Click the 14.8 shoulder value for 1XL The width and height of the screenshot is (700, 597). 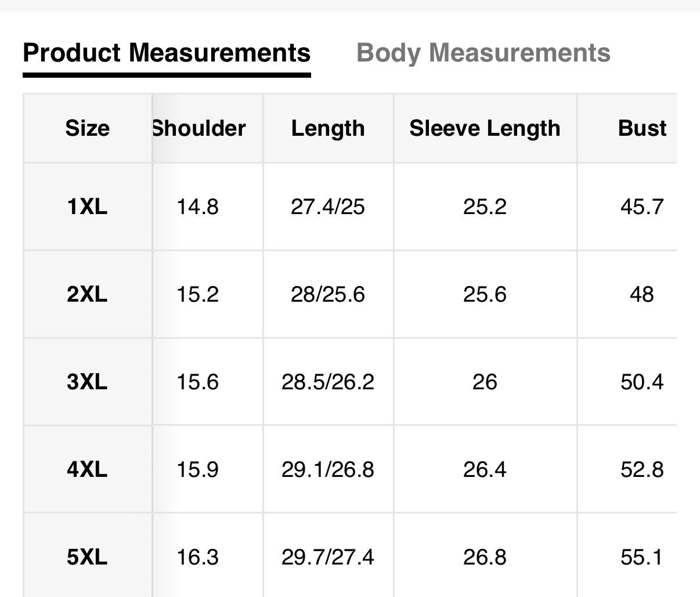coord(197,207)
